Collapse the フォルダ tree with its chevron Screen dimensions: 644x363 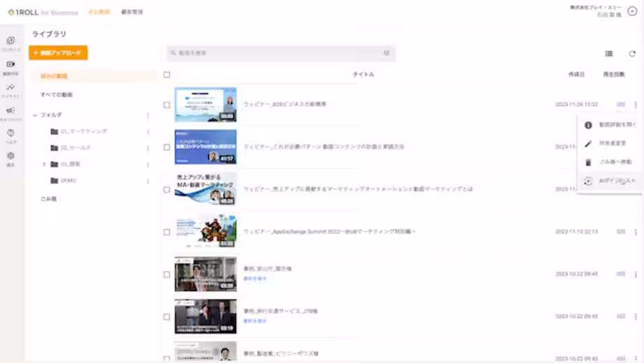(35, 115)
